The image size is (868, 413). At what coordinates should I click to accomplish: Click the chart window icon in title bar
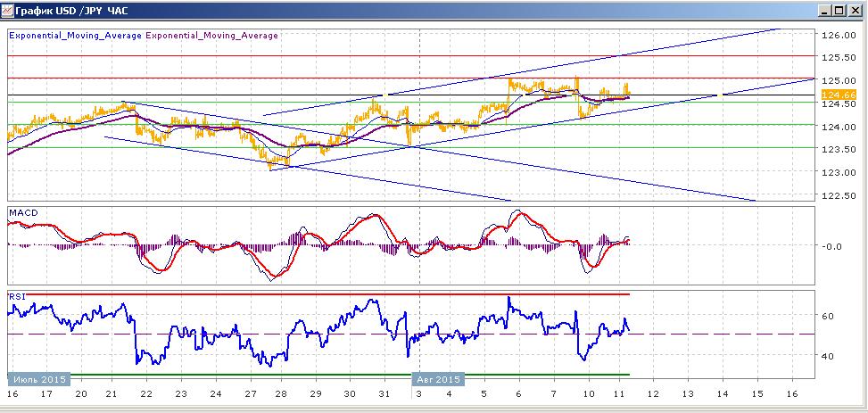(6, 11)
